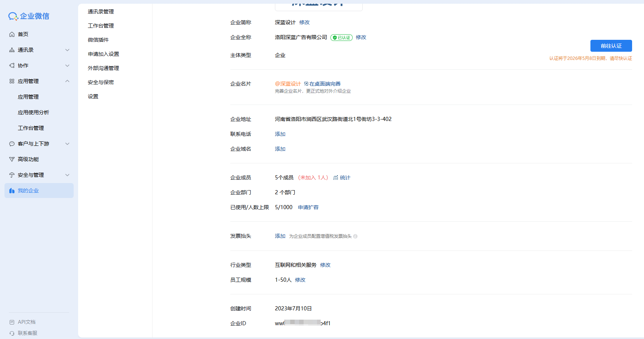
Task: Click the 应用管理 grid icon
Action: coord(12,81)
